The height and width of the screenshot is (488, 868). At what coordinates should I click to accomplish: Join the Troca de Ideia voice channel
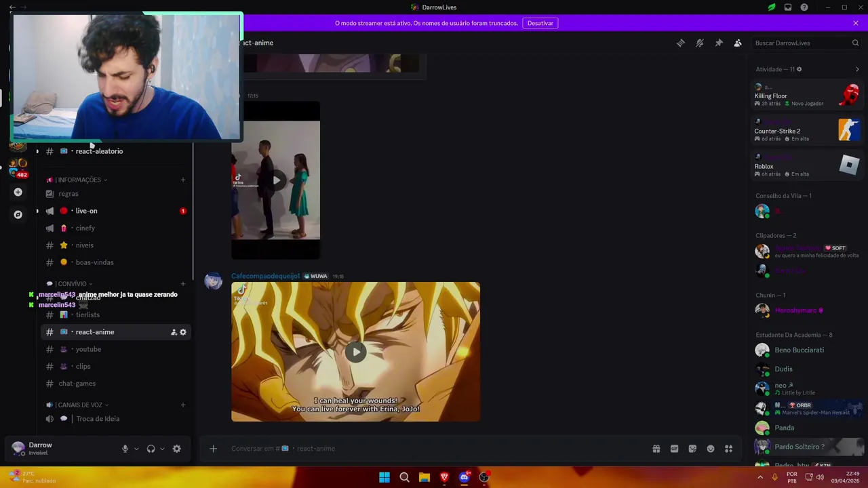pyautogui.click(x=116, y=419)
